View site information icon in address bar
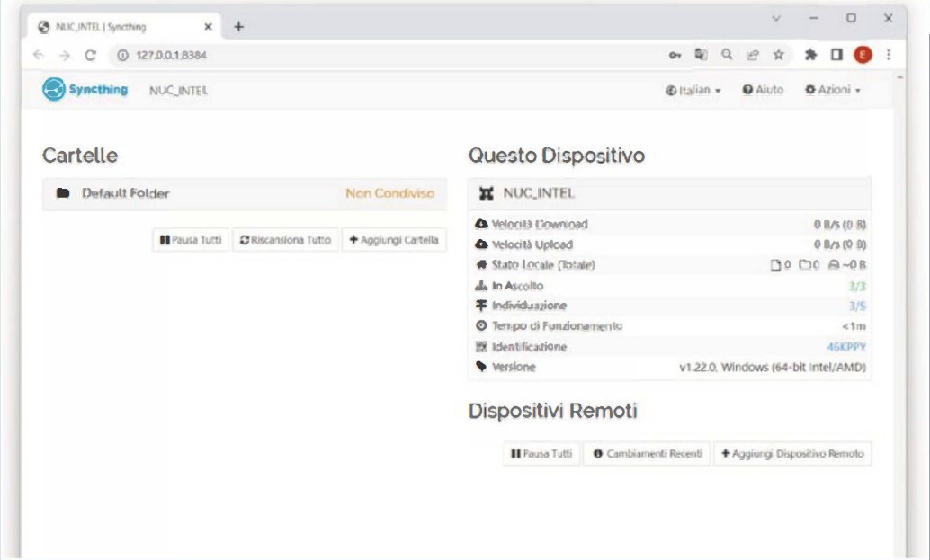Viewport: 930px width, 560px height. tap(123, 55)
